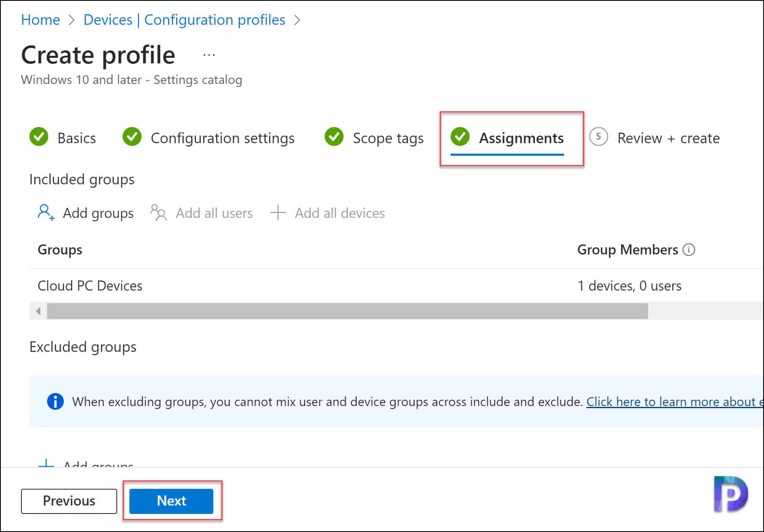Click the Groups column header
Screen dimensions: 764x532
[60, 249]
